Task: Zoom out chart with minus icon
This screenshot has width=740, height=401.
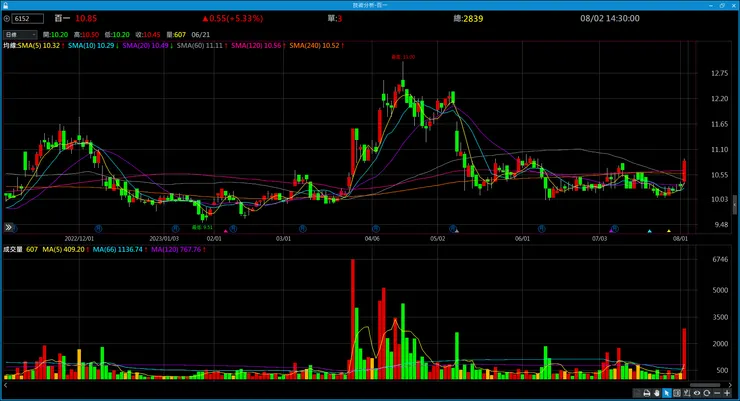Action: (x=717, y=393)
